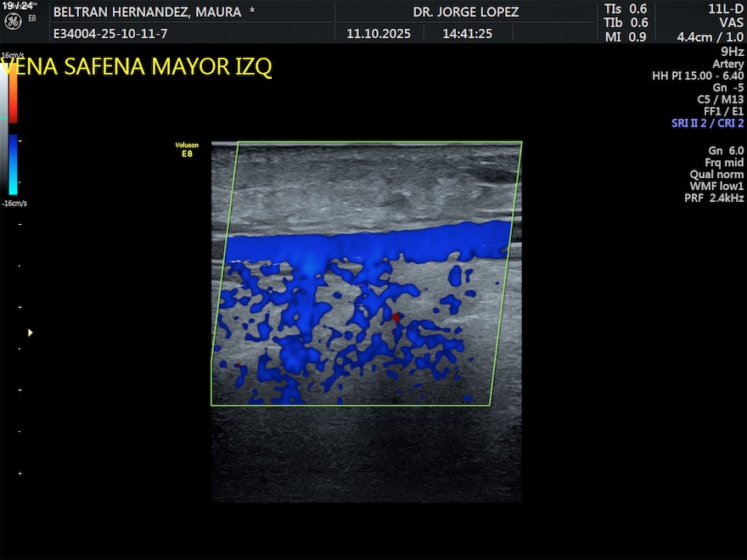Click the MI 0.9 index value

(x=626, y=36)
